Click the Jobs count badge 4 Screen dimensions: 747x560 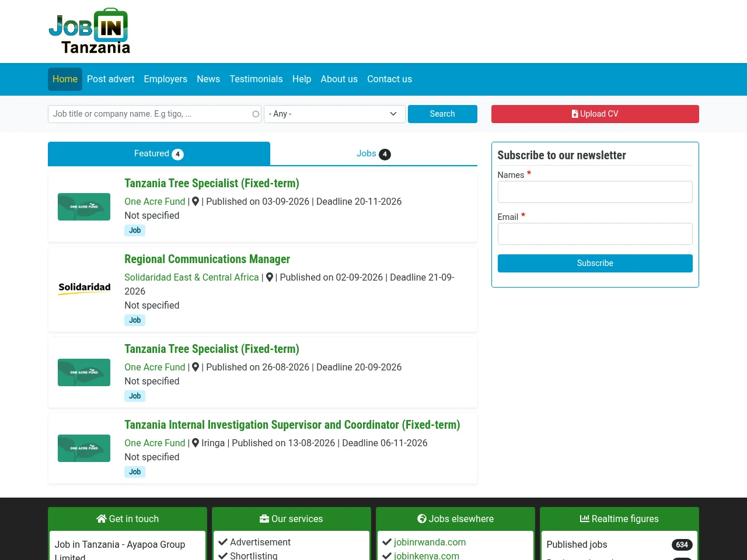(385, 154)
